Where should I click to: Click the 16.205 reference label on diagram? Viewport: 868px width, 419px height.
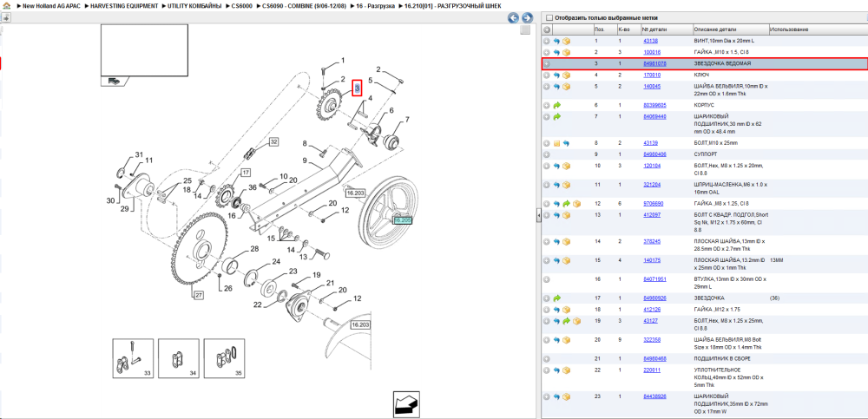tap(402, 220)
